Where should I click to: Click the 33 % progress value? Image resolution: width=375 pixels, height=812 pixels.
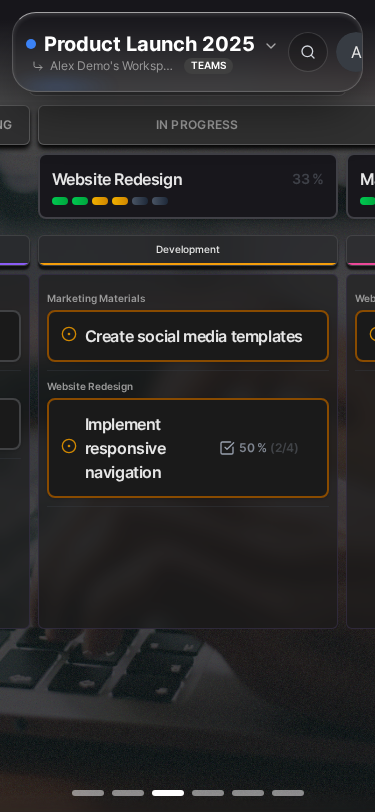click(308, 179)
